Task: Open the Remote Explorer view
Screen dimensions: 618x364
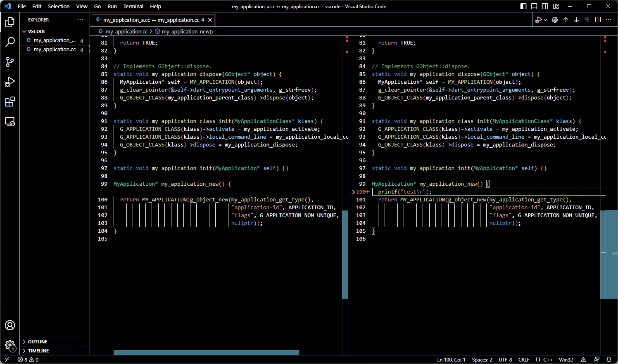Action: [10, 122]
